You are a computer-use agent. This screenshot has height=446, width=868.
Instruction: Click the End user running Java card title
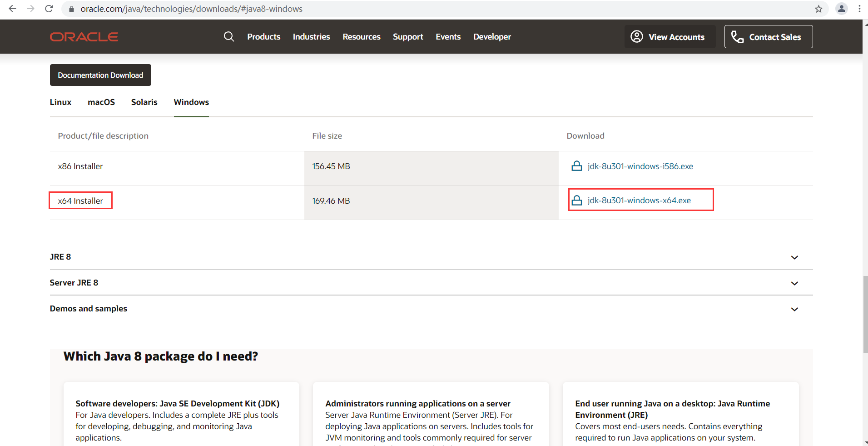point(673,409)
